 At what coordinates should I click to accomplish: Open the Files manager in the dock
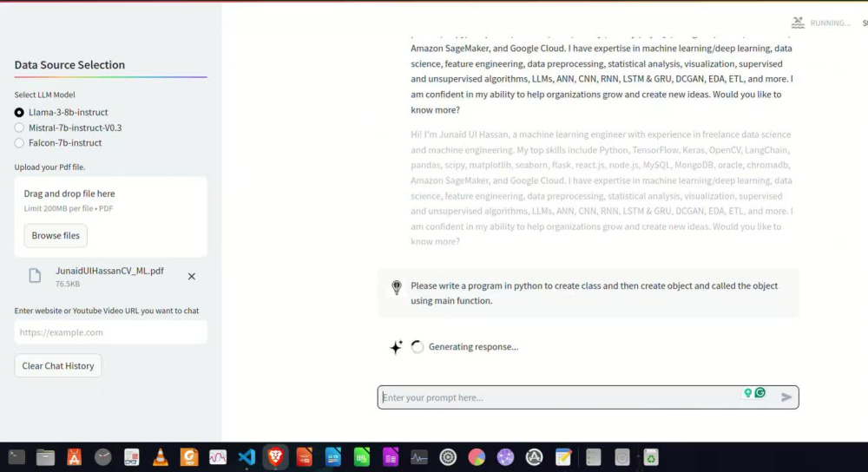coord(45,457)
